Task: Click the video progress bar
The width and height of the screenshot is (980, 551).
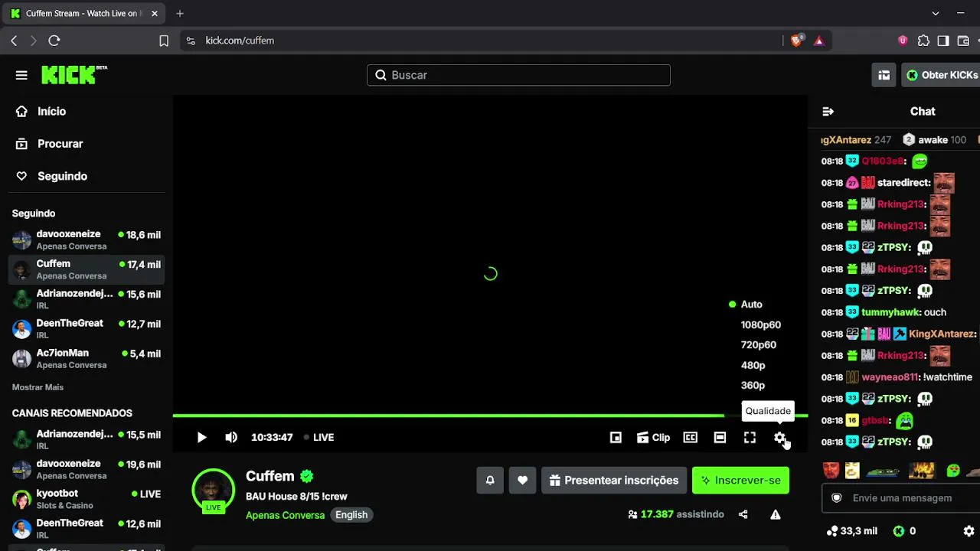Action: (490, 416)
